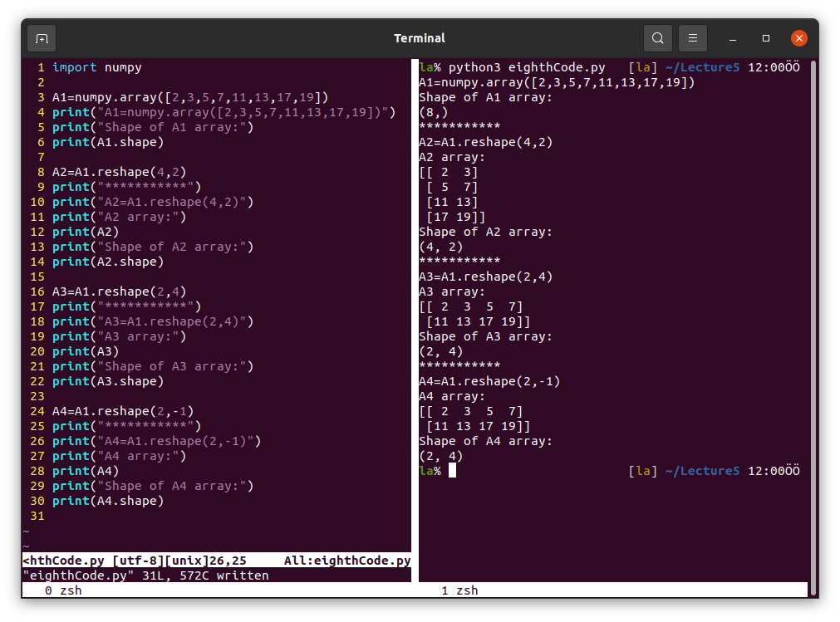840x622 pixels.
Task: Switch to tmux window 1 zsh
Action: click(459, 590)
